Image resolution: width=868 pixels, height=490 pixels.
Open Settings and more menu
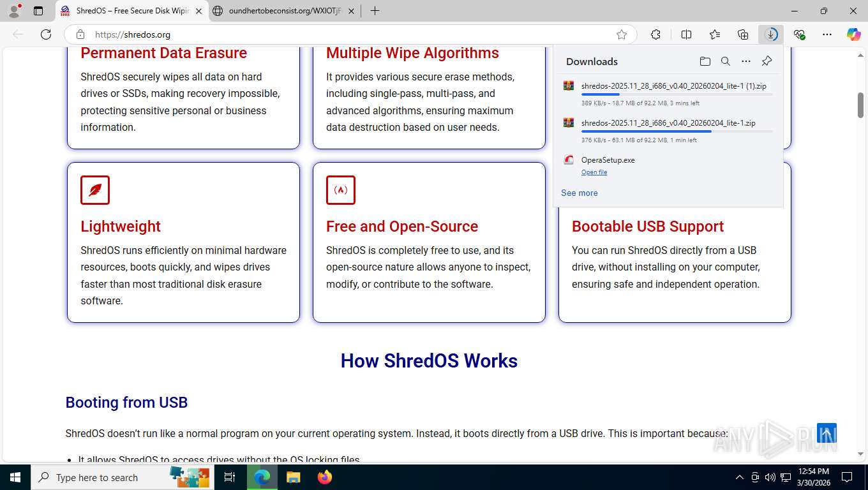coord(827,34)
